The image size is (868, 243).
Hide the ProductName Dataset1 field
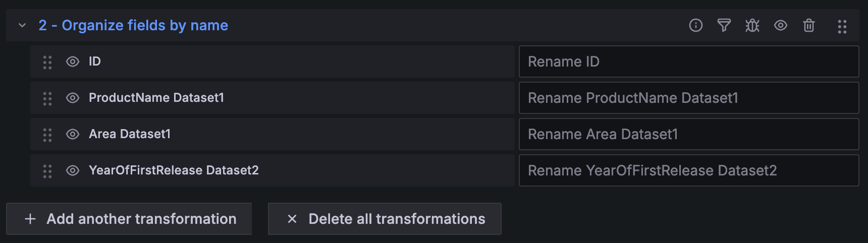point(73,98)
